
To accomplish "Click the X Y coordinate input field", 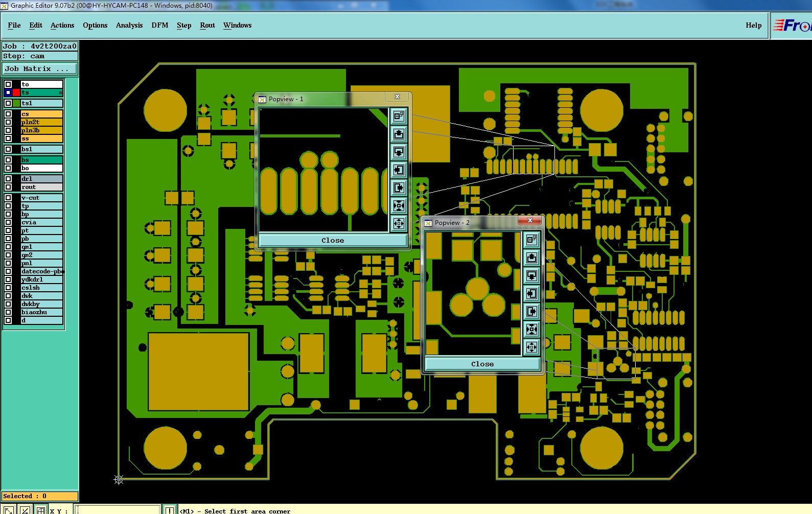I will (x=118, y=510).
